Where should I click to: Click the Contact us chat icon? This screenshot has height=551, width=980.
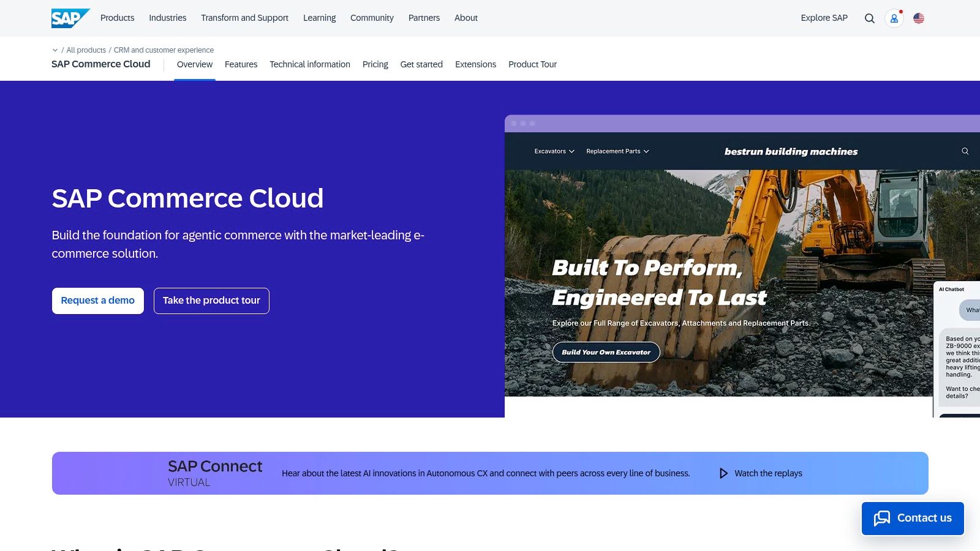(x=882, y=519)
